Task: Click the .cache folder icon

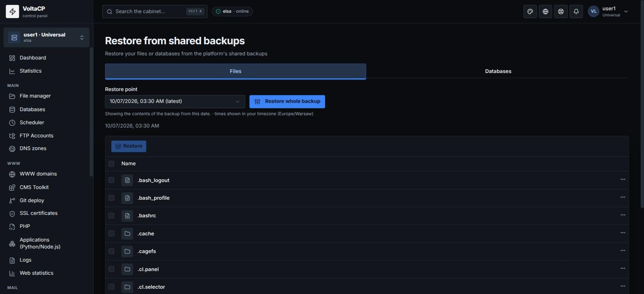Action: (x=127, y=234)
